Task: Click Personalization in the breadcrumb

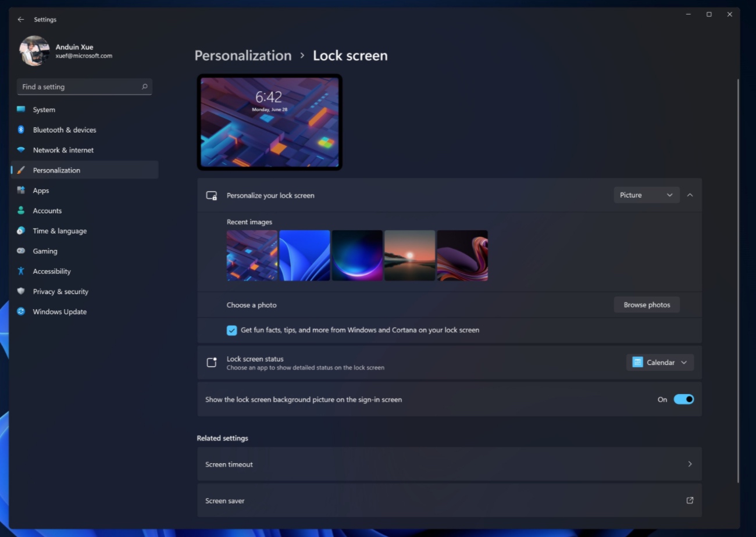Action: coord(243,55)
